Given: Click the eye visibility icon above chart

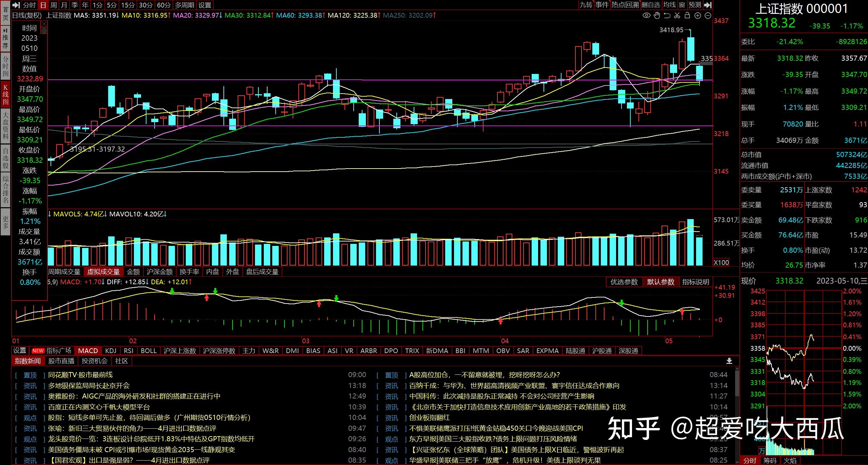Looking at the screenshot, I should click(x=647, y=15).
